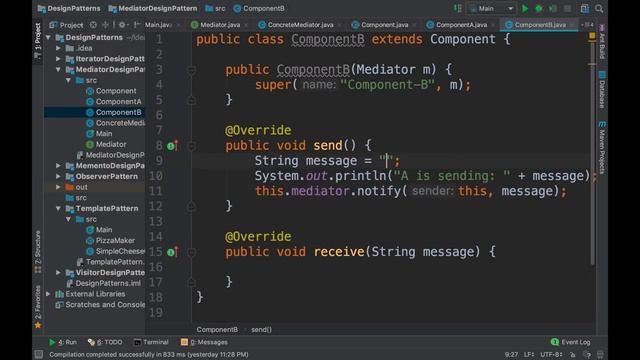Collapse src under MediatorDesignPattern

click(68, 80)
